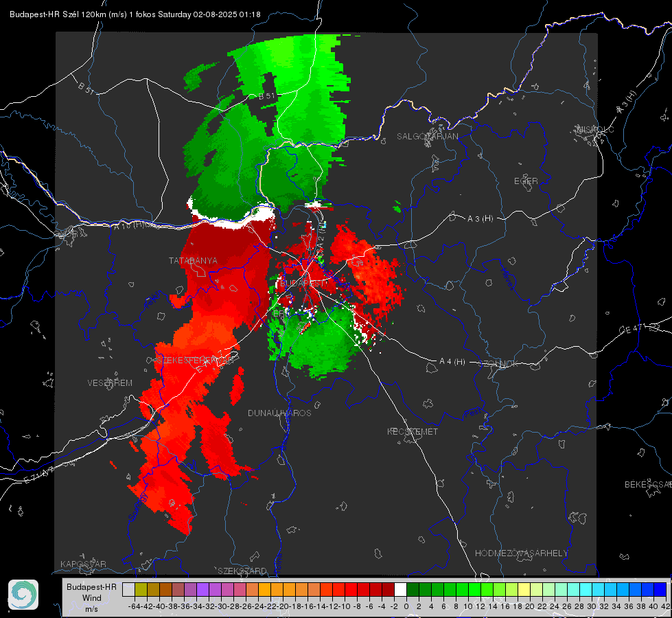Click the 'E 47' road label at right edge
Image resolution: width=672 pixels, height=618 pixels.
pos(633,330)
